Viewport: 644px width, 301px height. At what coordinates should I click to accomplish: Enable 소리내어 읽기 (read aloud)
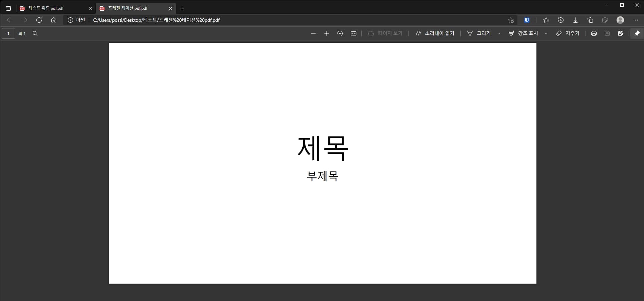[435, 33]
